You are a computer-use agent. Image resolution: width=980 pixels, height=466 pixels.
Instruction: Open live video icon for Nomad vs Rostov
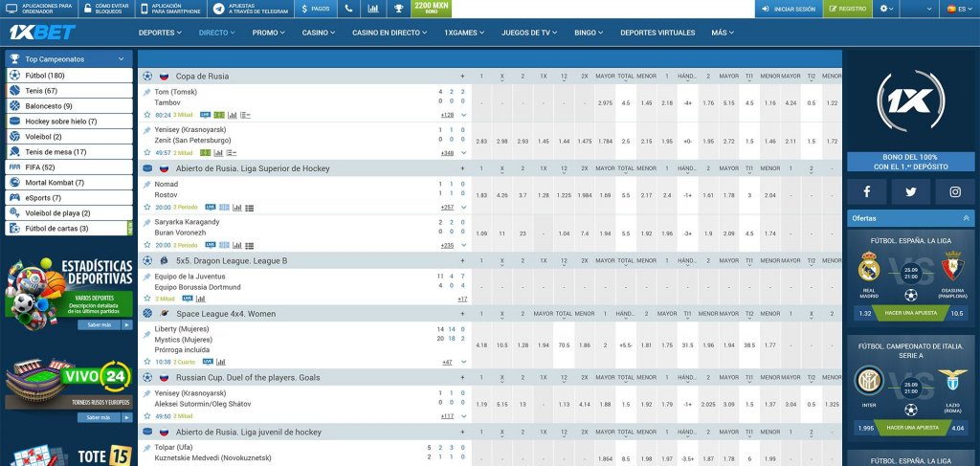(210, 208)
